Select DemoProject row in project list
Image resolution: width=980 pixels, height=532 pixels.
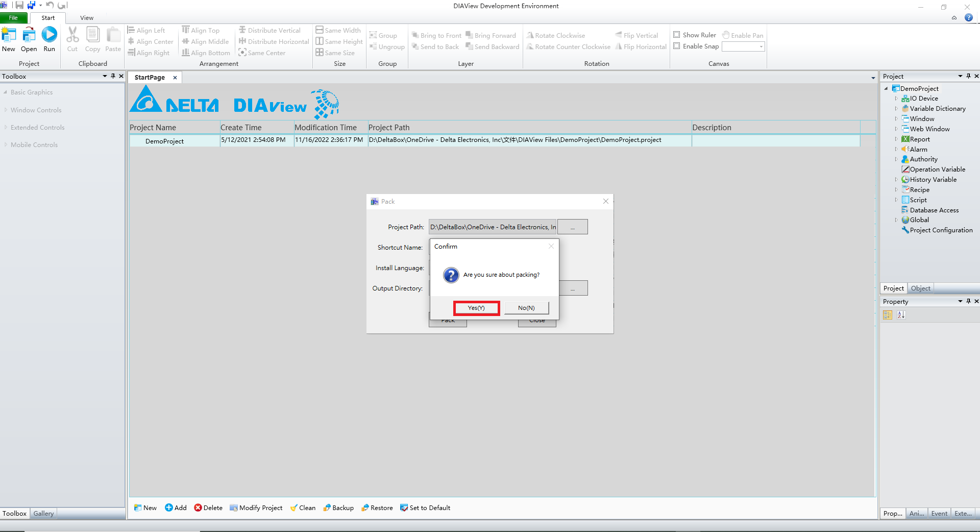pyautogui.click(x=494, y=140)
